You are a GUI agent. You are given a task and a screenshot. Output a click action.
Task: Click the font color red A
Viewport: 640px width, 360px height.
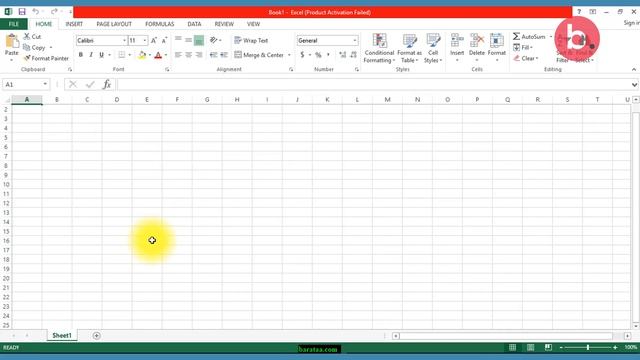pyautogui.click(x=158, y=55)
